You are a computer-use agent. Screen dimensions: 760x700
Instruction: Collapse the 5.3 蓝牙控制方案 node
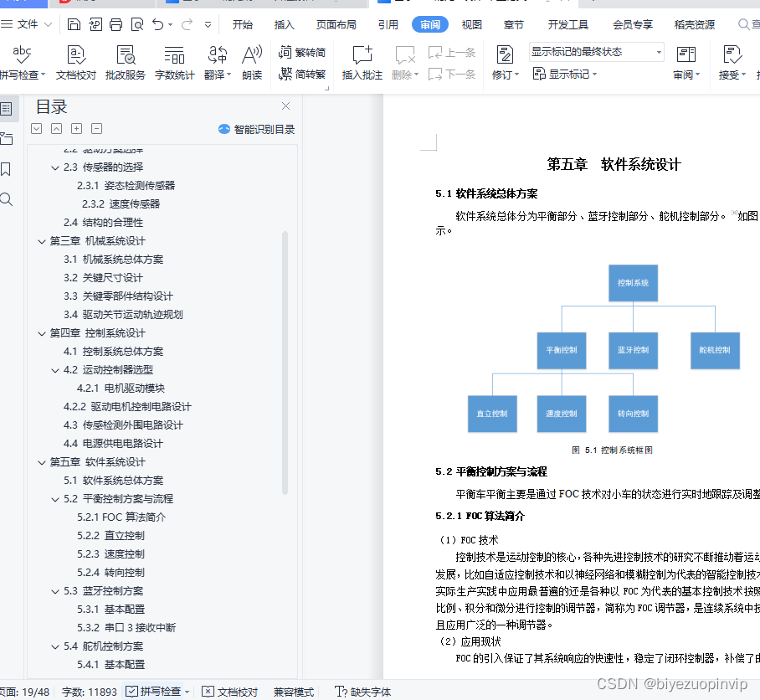click(55, 591)
